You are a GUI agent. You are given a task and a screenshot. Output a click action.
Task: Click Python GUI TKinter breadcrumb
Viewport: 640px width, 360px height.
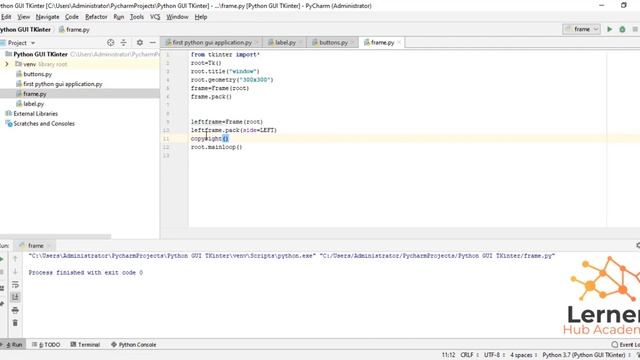(x=25, y=29)
